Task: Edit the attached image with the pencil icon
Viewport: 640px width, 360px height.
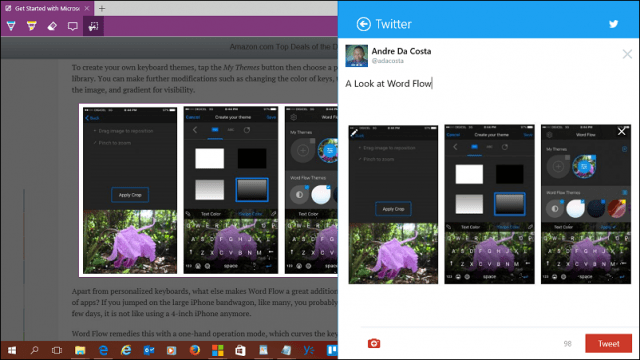Action: point(354,132)
